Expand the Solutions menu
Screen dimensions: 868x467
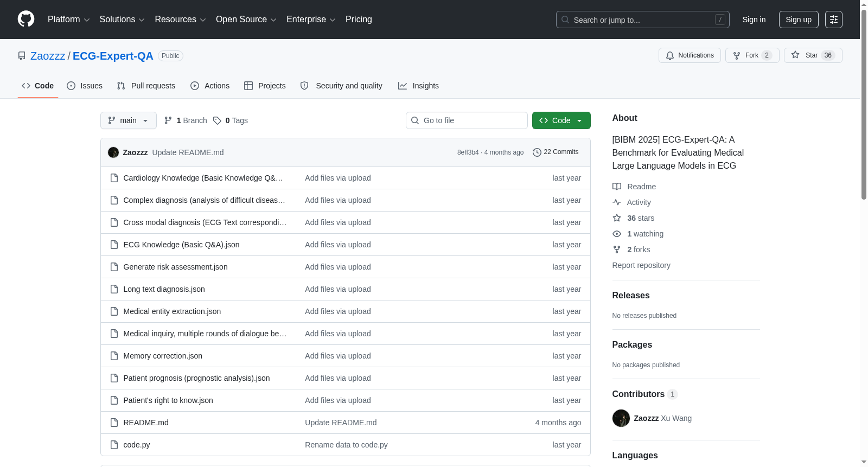(122, 20)
